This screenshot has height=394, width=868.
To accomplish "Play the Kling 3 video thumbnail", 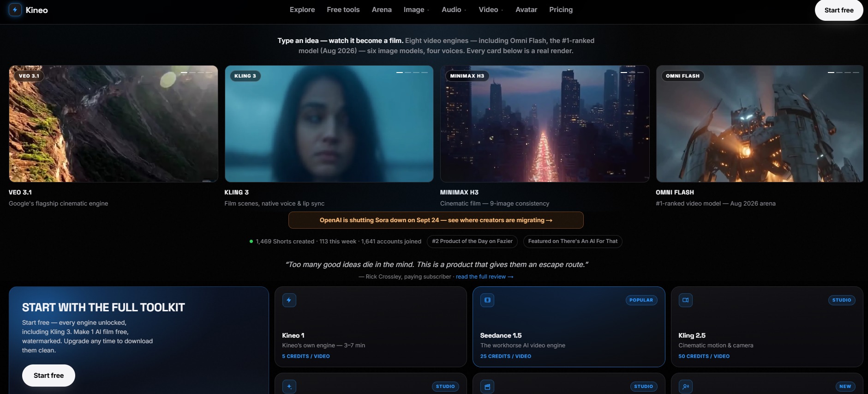I will (329, 124).
